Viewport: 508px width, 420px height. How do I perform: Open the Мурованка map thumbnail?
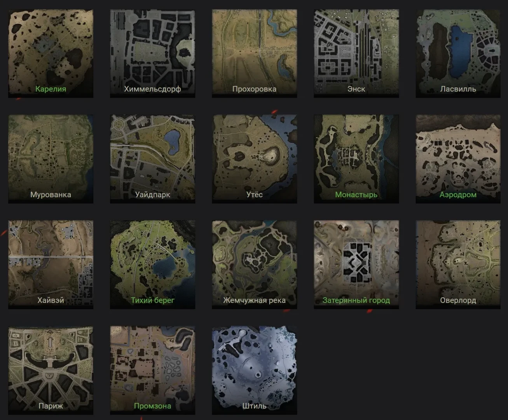(x=51, y=159)
